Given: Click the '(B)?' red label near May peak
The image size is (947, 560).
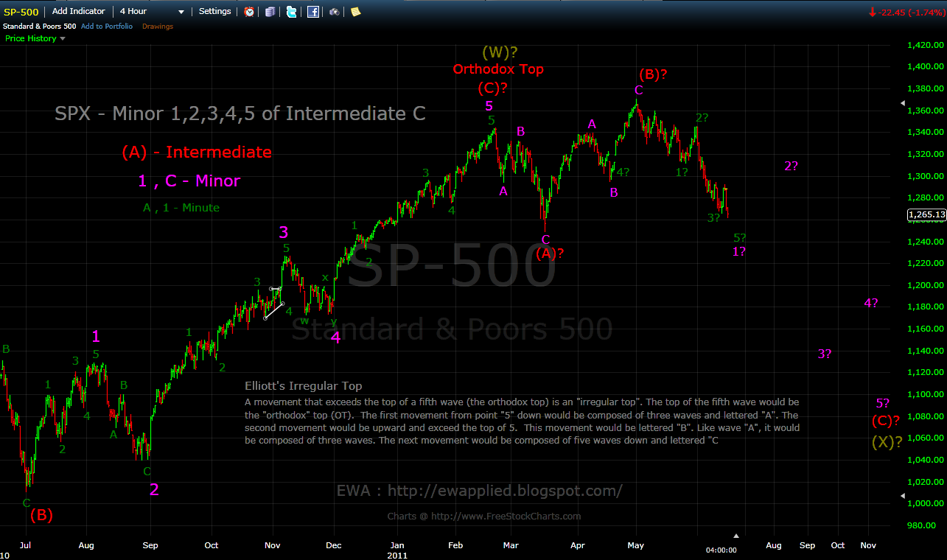Looking at the screenshot, I should (x=653, y=74).
